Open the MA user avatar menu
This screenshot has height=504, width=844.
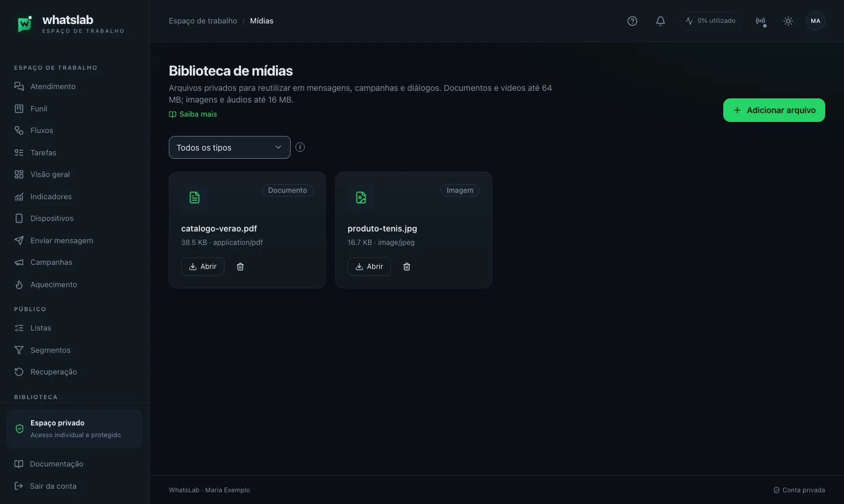[815, 21]
